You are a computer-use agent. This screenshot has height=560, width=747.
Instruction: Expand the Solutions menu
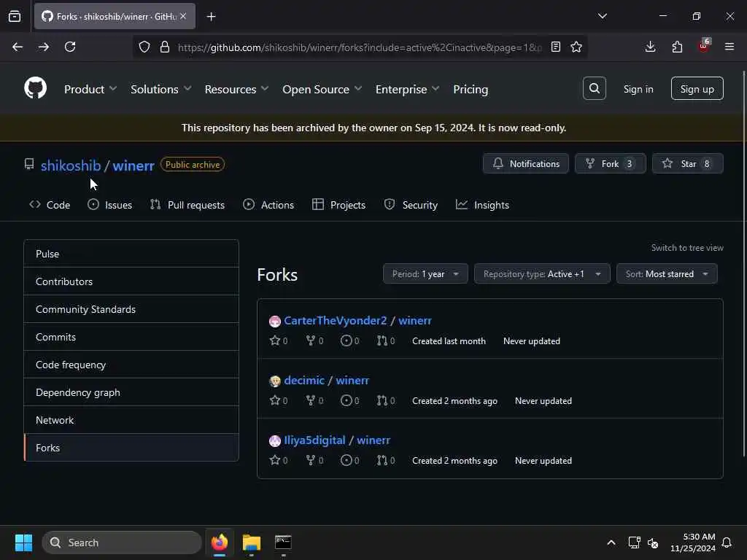point(160,89)
